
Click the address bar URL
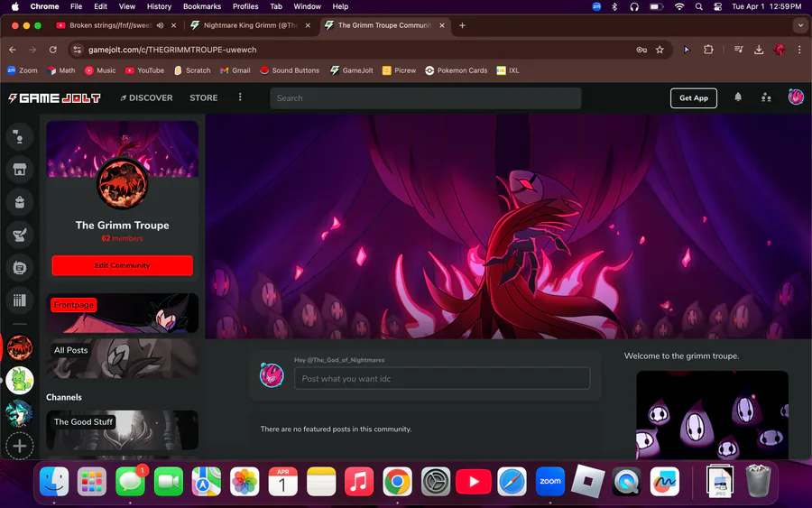[x=172, y=50]
